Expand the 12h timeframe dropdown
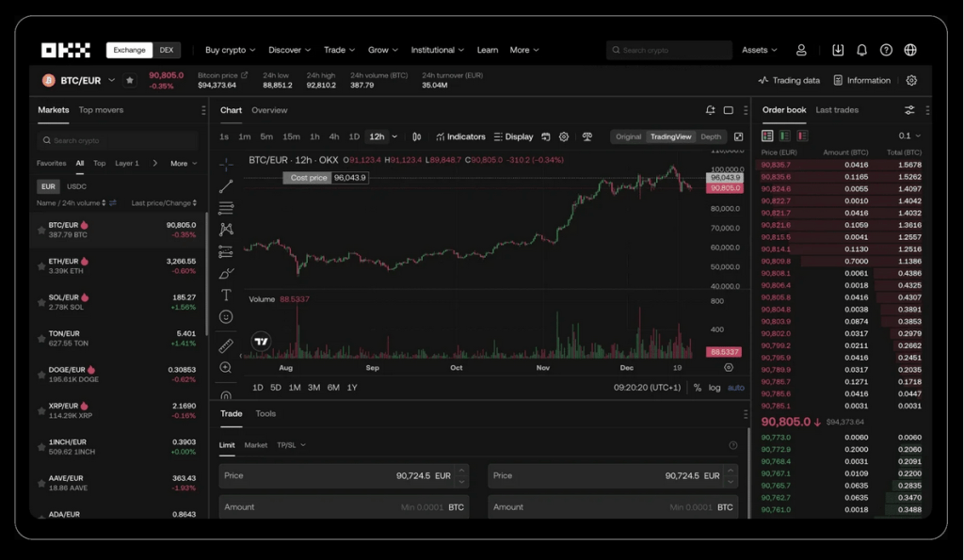Image resolution: width=964 pixels, height=560 pixels. (394, 136)
